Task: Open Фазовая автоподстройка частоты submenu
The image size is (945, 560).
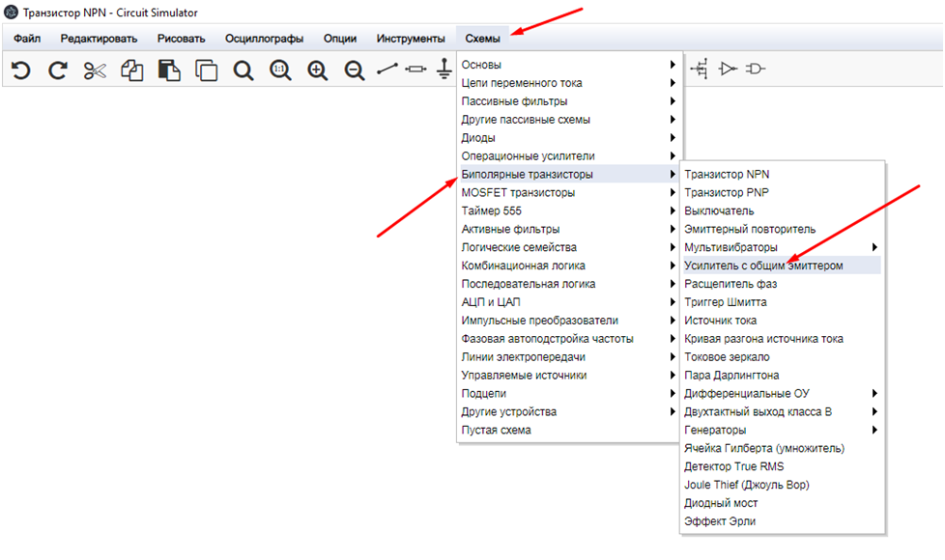Action: [568, 338]
